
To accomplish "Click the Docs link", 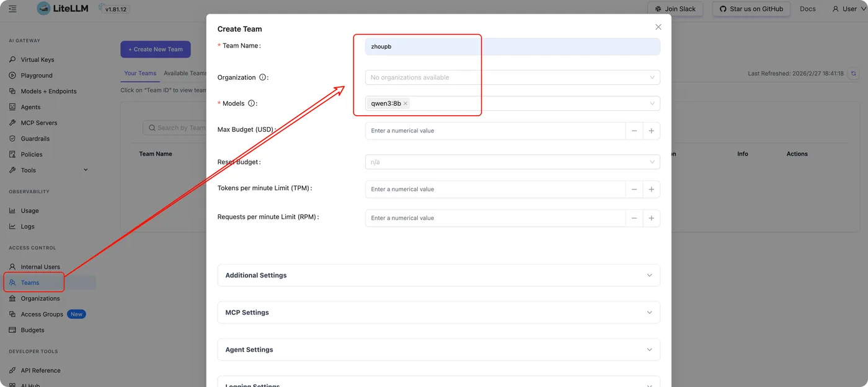I will pyautogui.click(x=807, y=9).
